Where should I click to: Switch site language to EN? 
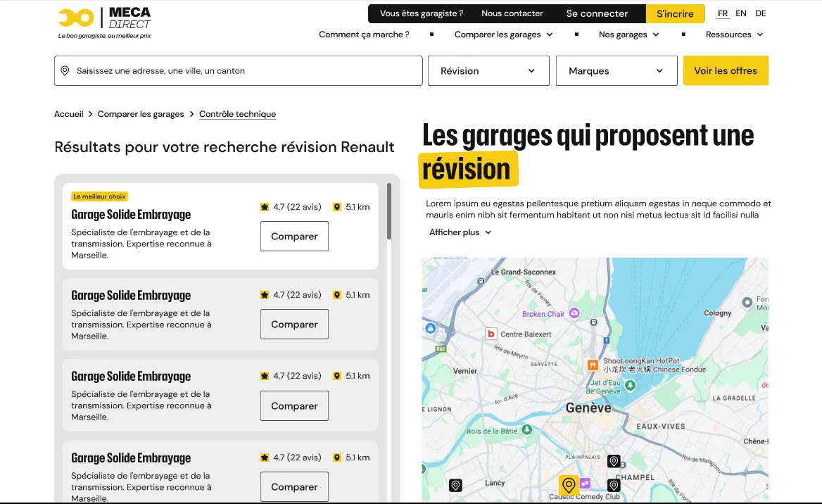(741, 13)
